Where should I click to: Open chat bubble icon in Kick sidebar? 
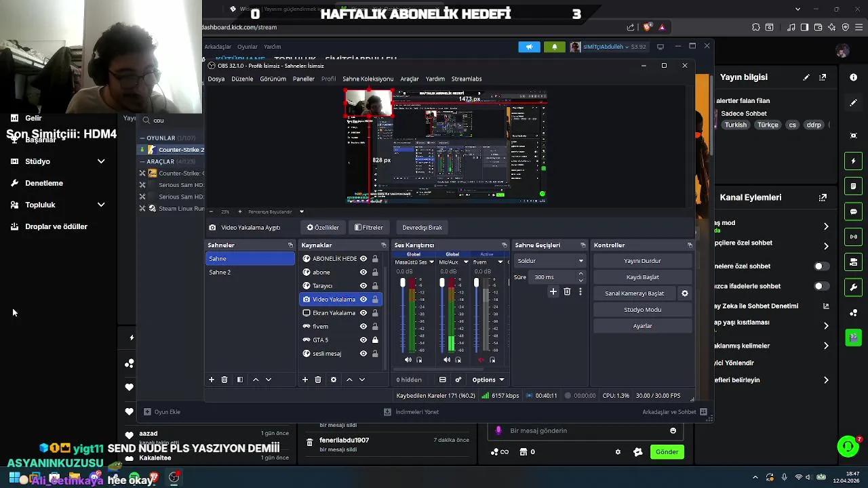[x=853, y=211]
